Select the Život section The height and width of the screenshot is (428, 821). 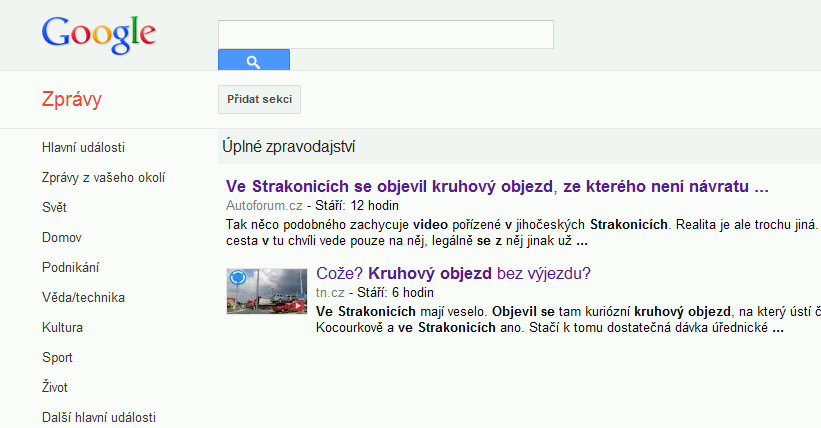coord(55,388)
